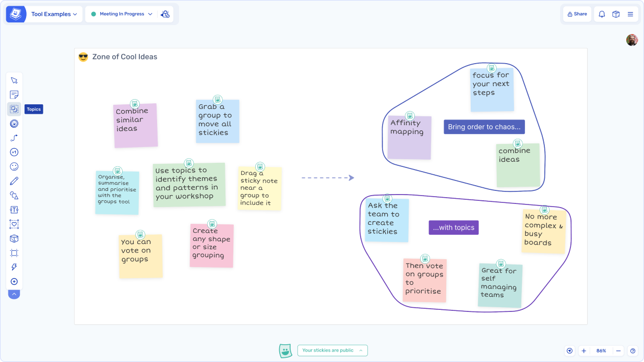The width and height of the screenshot is (644, 362).
Task: Open the Tool Examples board dropdown
Action: (54, 14)
